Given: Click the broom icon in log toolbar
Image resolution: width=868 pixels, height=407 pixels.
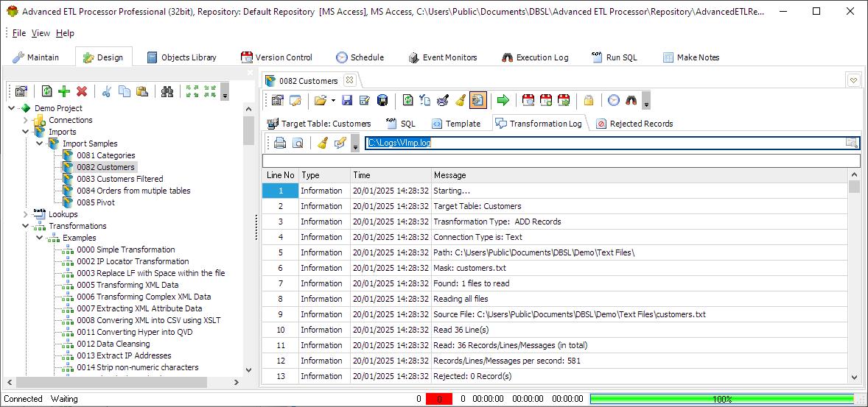Looking at the screenshot, I should click(x=323, y=144).
